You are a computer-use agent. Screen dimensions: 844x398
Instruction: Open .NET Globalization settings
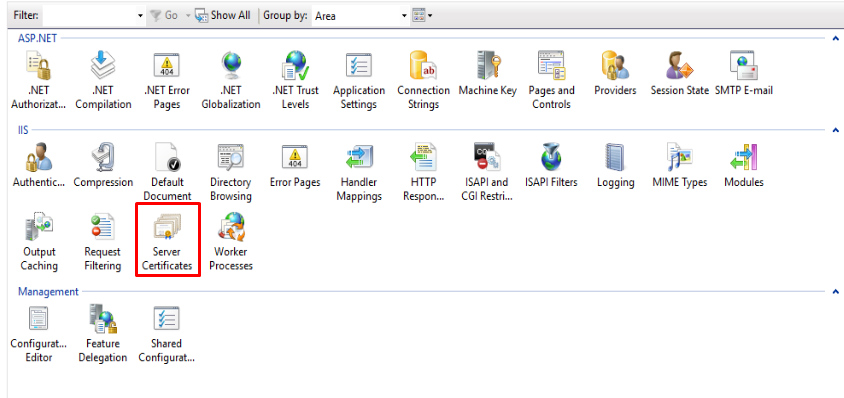pyautogui.click(x=231, y=81)
